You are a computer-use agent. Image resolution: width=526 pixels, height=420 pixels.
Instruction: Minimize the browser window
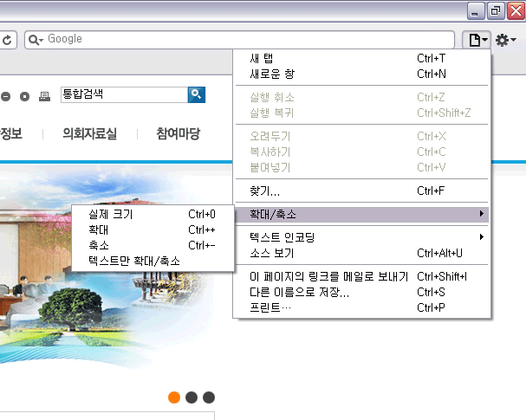476,11
